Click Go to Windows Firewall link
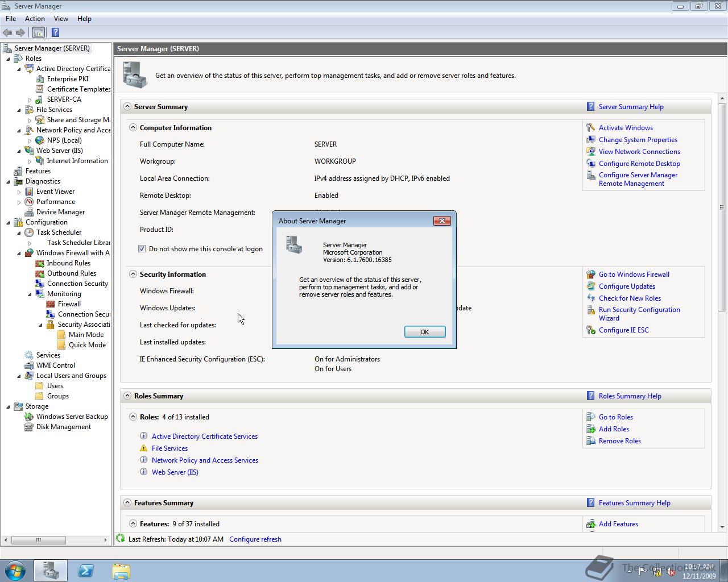The height and width of the screenshot is (582, 728). [634, 275]
